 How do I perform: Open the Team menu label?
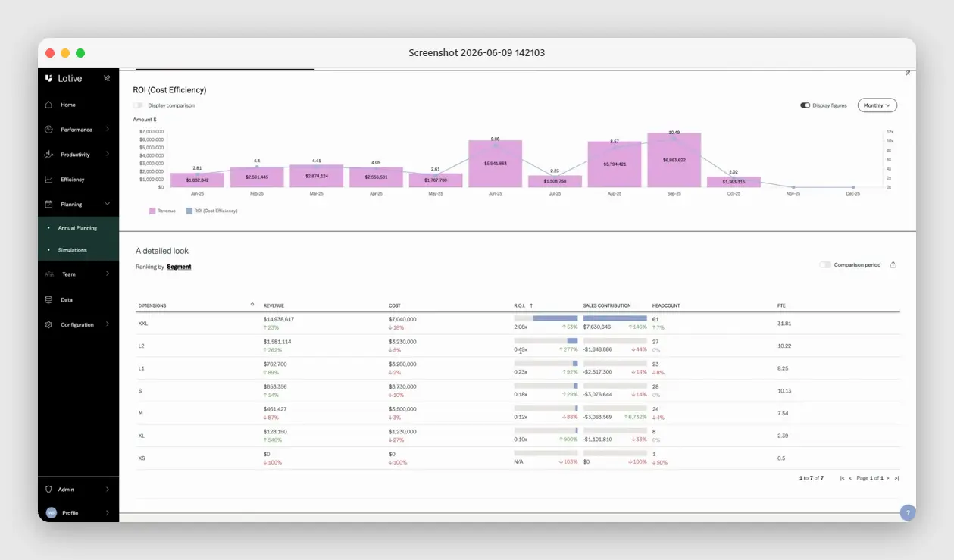tap(69, 274)
